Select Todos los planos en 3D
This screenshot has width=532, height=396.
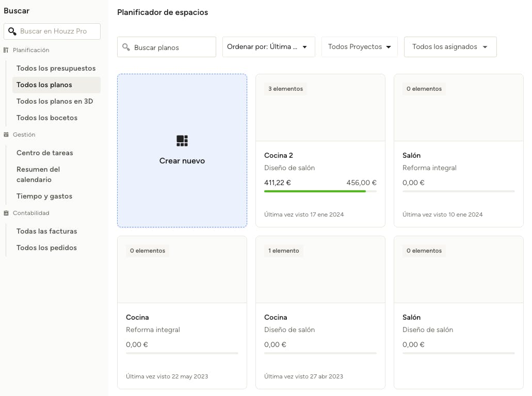(55, 101)
